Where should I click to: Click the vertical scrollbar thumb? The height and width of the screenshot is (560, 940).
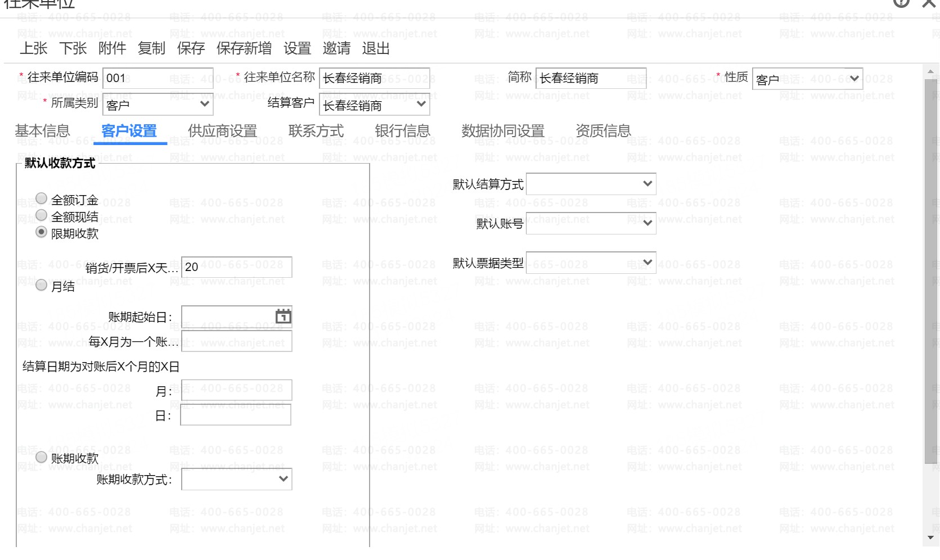click(931, 271)
